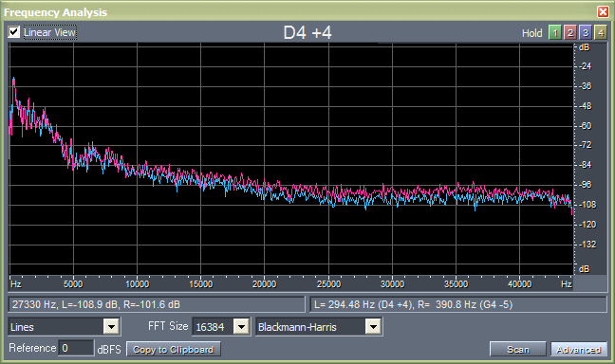Open the Lines display style dropdown
The image size is (615, 364).
point(111,326)
